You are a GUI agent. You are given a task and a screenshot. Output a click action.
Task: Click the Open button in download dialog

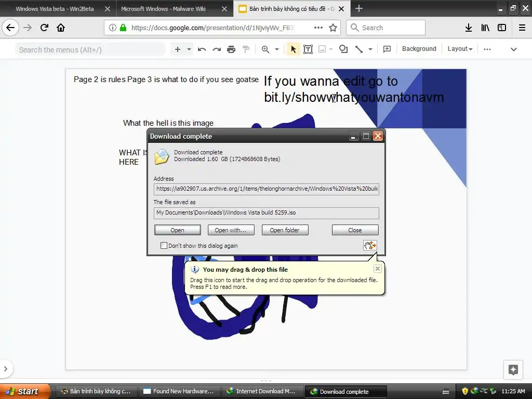pyautogui.click(x=178, y=230)
